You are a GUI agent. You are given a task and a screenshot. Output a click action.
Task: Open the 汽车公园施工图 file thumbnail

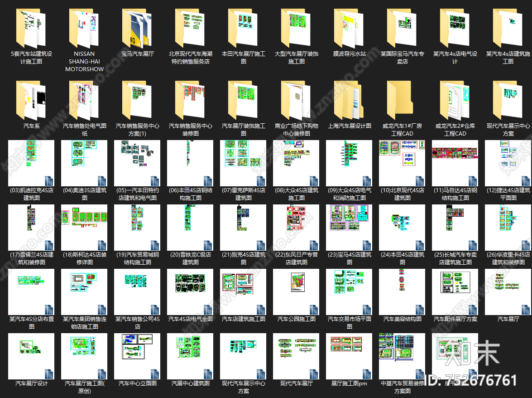pyautogui.click(x=296, y=292)
